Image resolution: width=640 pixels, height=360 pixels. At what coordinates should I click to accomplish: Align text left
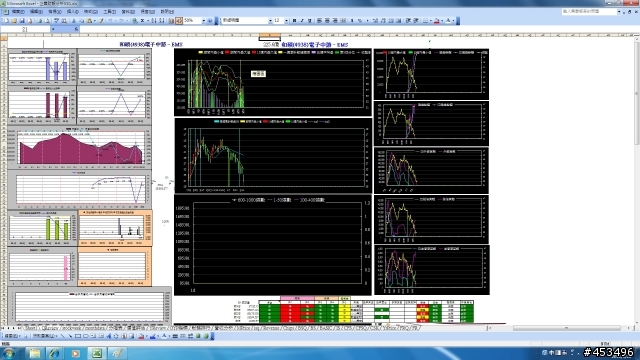coord(319,20)
